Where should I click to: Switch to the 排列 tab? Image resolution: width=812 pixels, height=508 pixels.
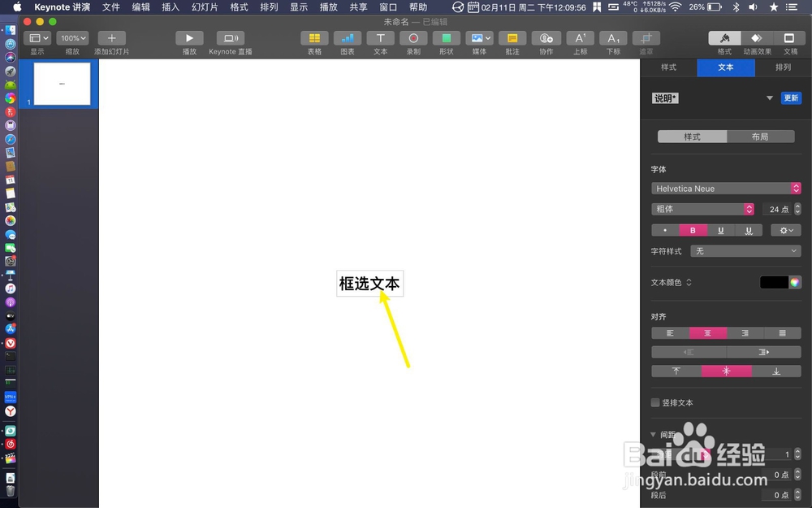[x=783, y=67]
